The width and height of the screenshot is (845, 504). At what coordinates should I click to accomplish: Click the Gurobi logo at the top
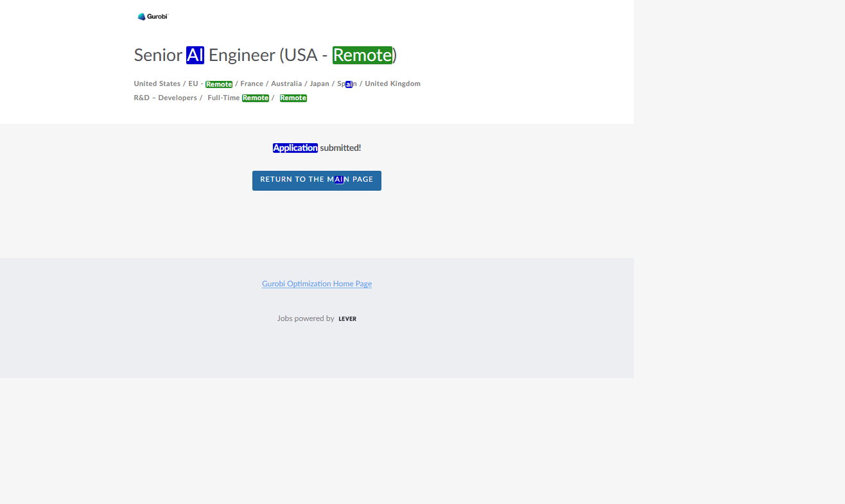click(x=153, y=17)
